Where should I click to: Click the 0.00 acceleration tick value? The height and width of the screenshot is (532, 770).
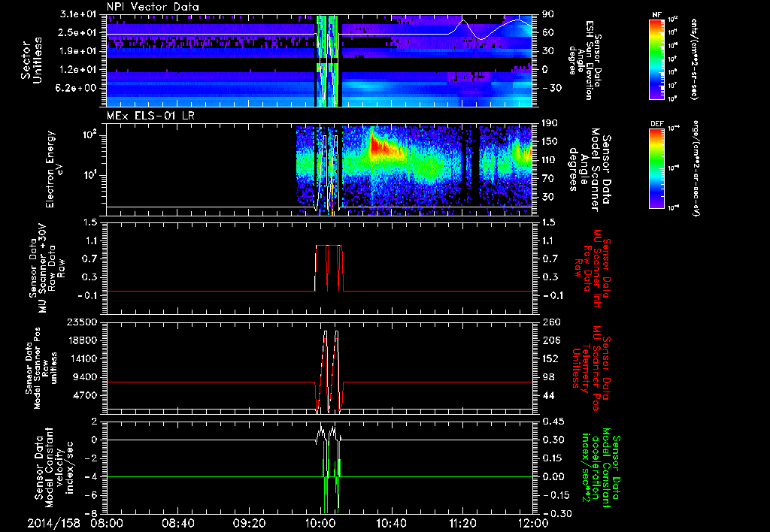554,477
